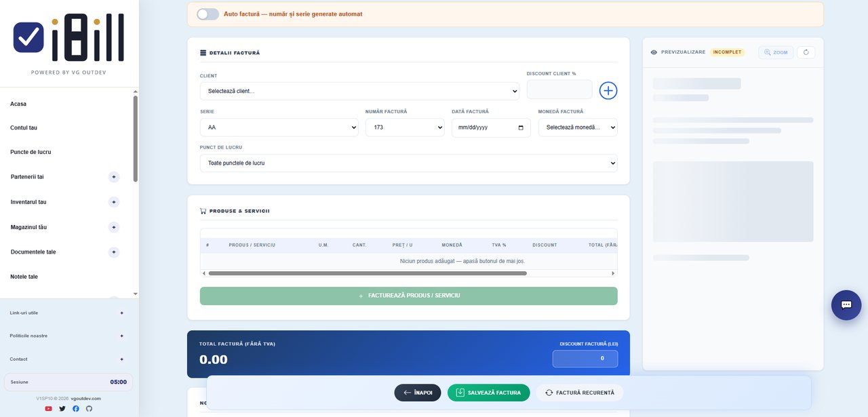Click the Înapoi button

click(418, 393)
